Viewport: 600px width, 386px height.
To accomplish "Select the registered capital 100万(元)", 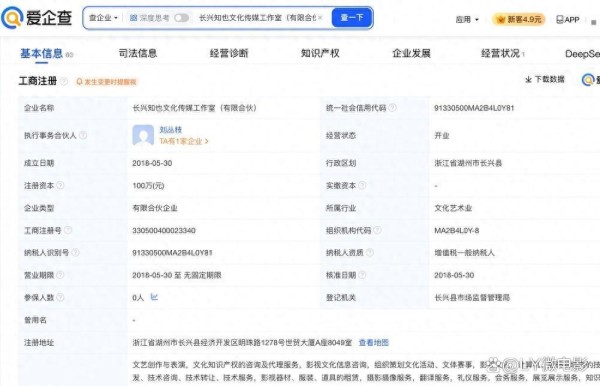I will [148, 186].
